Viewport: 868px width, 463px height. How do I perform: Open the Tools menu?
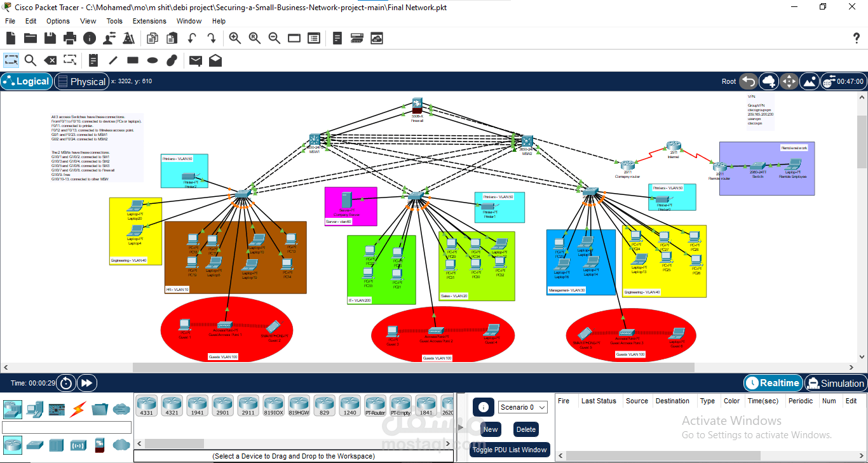point(114,21)
